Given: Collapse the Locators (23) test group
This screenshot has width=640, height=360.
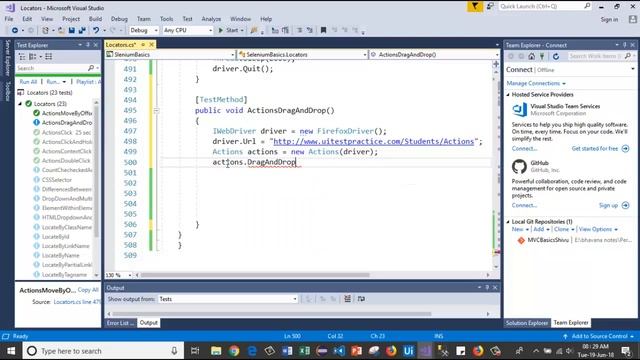Looking at the screenshot, I should [x=20, y=104].
